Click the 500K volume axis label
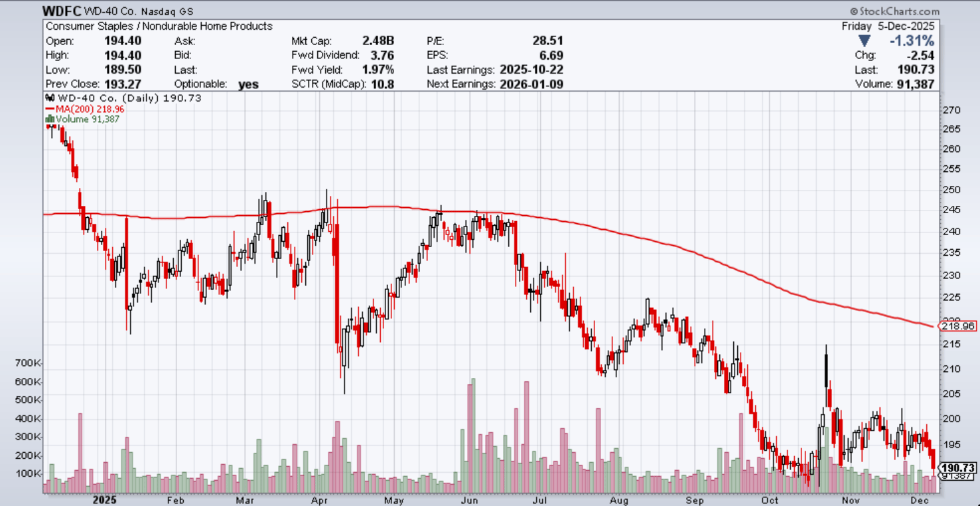Screen dimensions: 980x506 [27, 400]
